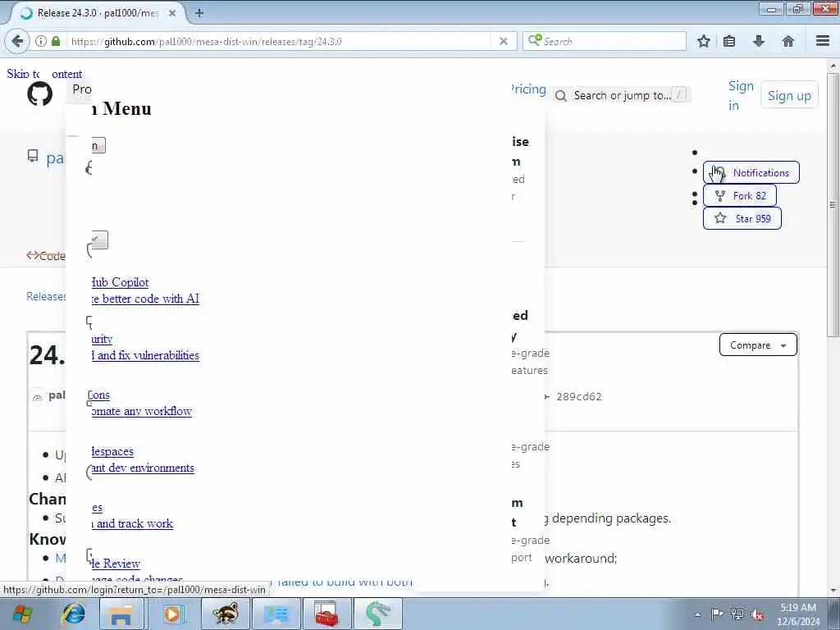Click commit hash 289cd62
Screen dimensions: 840x630
pyautogui.click(x=578, y=396)
